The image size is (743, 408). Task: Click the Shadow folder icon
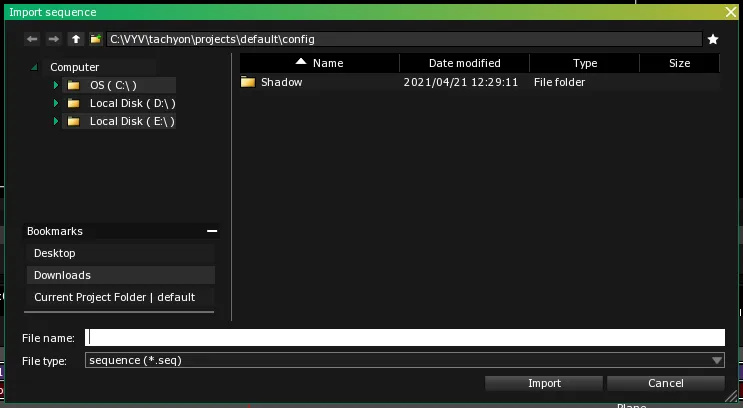[248, 82]
